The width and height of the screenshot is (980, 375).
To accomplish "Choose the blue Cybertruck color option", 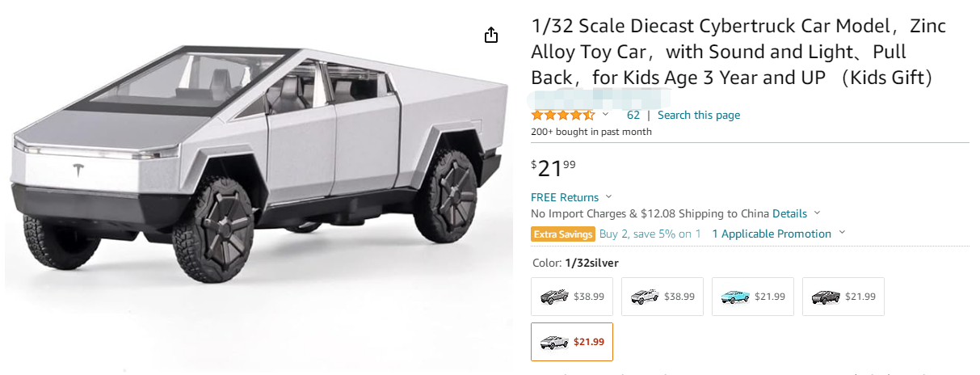I will coord(753,297).
